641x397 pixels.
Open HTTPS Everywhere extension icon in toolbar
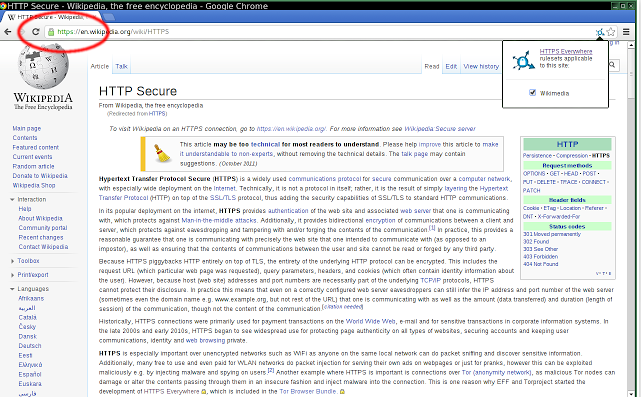coord(600,32)
